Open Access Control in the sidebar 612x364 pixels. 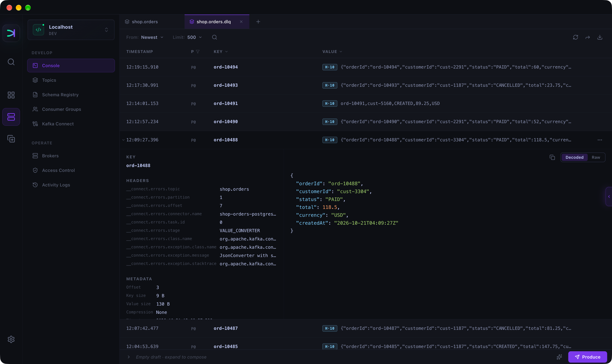(x=71, y=170)
